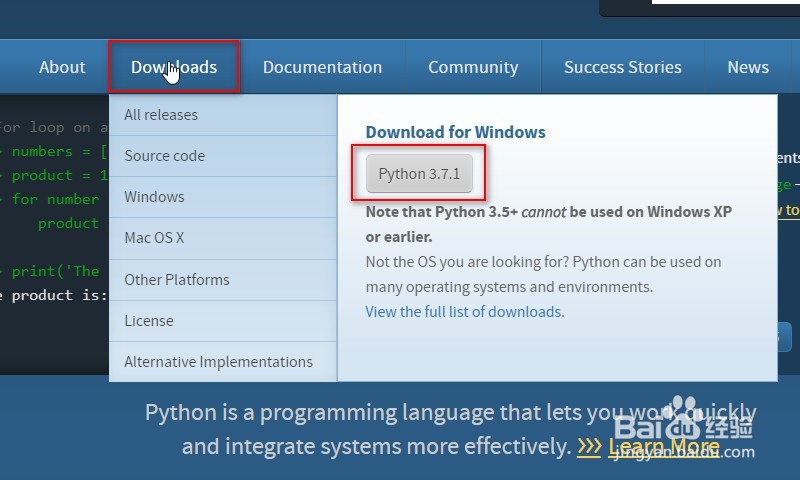Click the 'Download for Windows' heading

click(455, 132)
